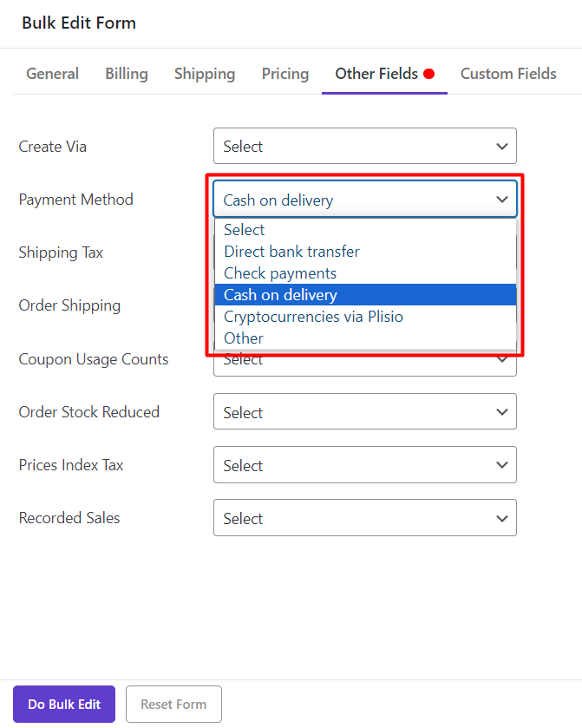Viewport: 582px width, 728px height.
Task: Open the Billing tab
Action: click(127, 74)
